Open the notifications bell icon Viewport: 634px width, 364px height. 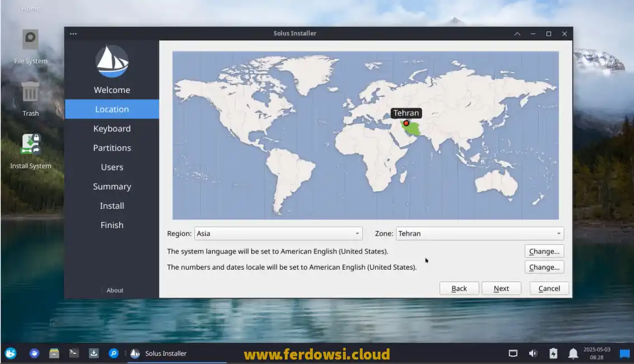coord(573,354)
